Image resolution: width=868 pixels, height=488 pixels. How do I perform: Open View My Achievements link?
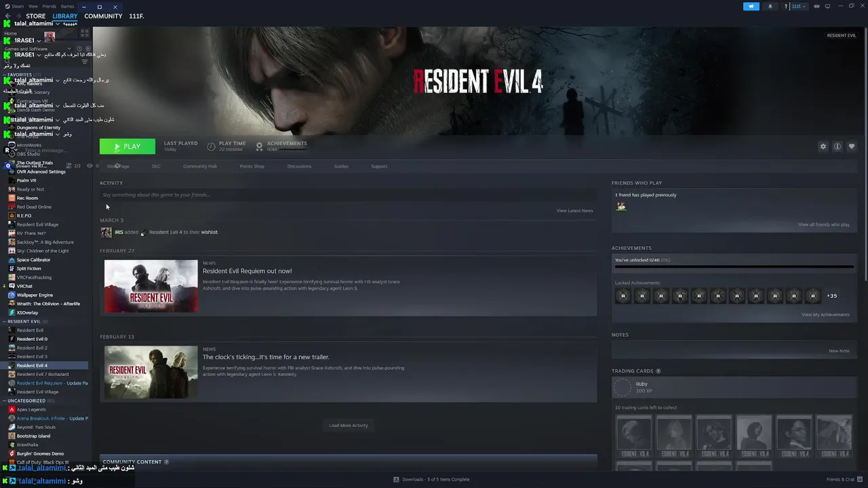pos(825,314)
